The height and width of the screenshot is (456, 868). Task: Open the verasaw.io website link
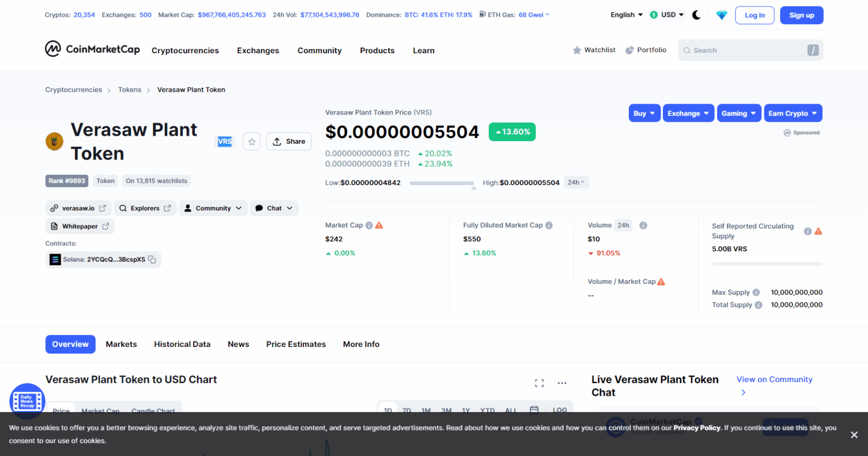78,208
